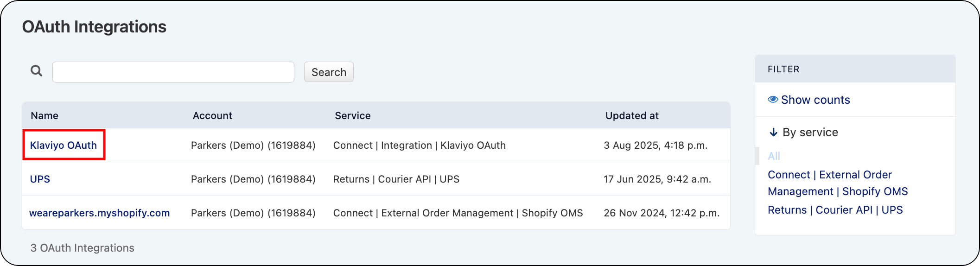
Task: Click the '3 OAuth Integrations' count text
Action: point(83,248)
